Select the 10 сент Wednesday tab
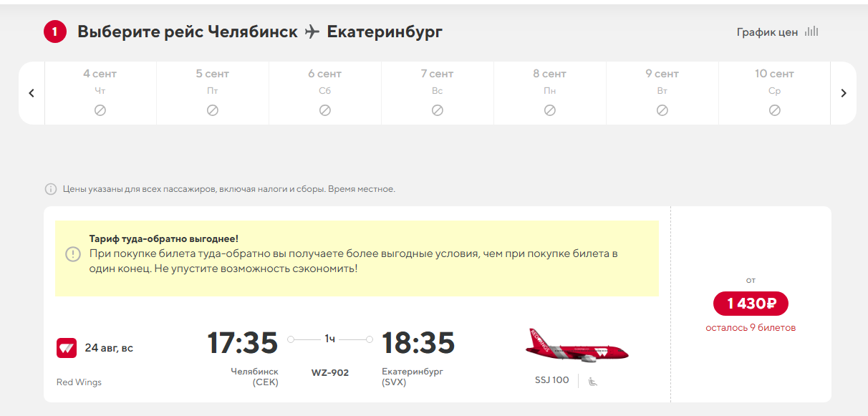 pyautogui.click(x=774, y=93)
